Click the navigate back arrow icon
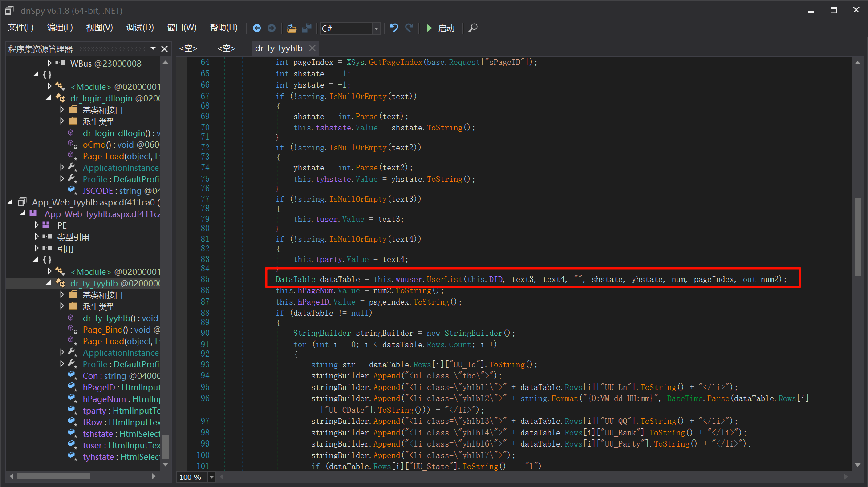 click(x=257, y=28)
